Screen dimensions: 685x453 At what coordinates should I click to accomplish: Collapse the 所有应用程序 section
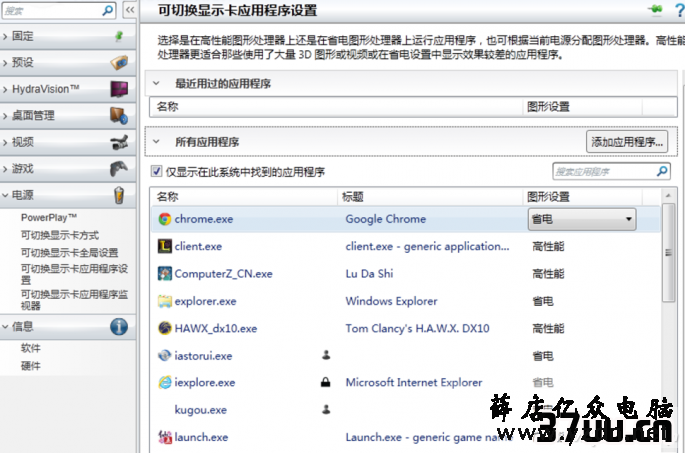click(156, 142)
